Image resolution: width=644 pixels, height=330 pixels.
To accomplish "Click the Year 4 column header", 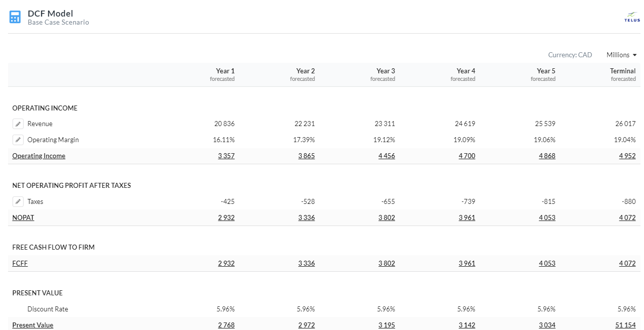I will point(466,71).
